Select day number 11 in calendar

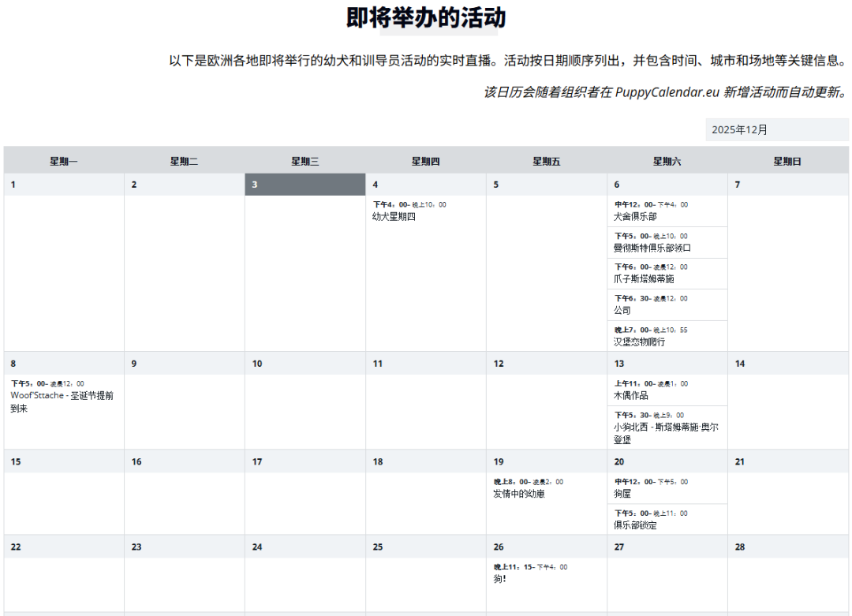pos(378,364)
